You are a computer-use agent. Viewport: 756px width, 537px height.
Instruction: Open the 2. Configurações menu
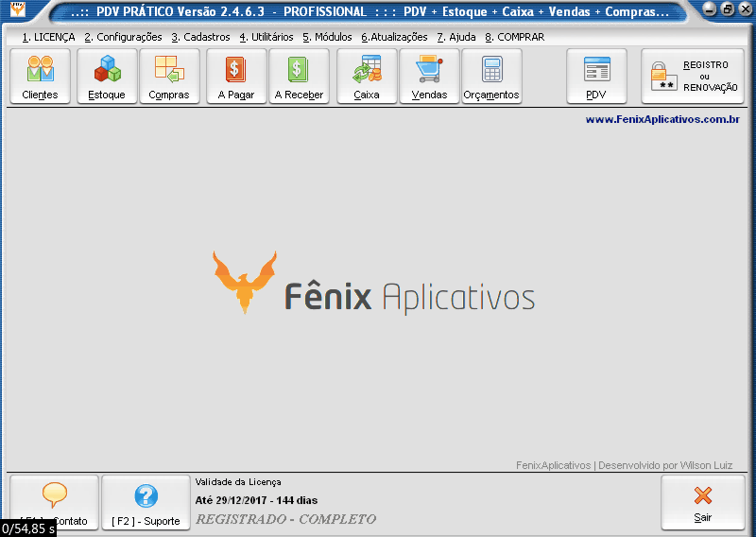(123, 37)
